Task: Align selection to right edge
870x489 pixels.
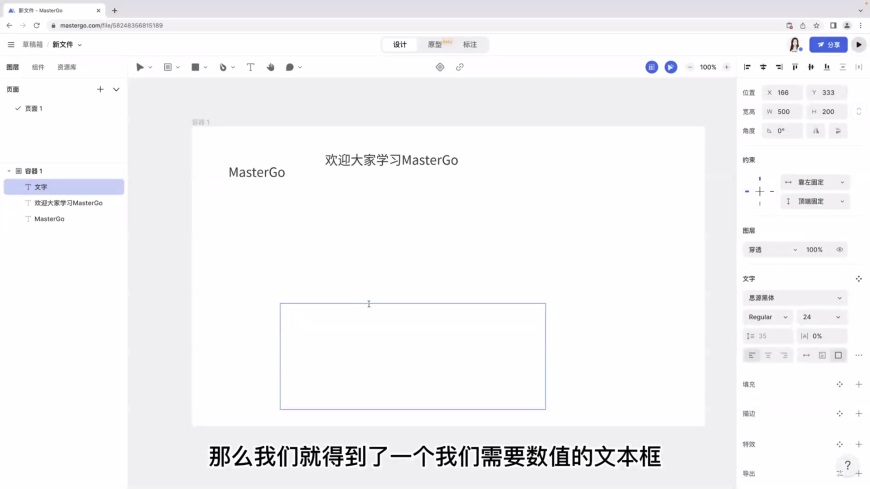Action: coord(779,67)
